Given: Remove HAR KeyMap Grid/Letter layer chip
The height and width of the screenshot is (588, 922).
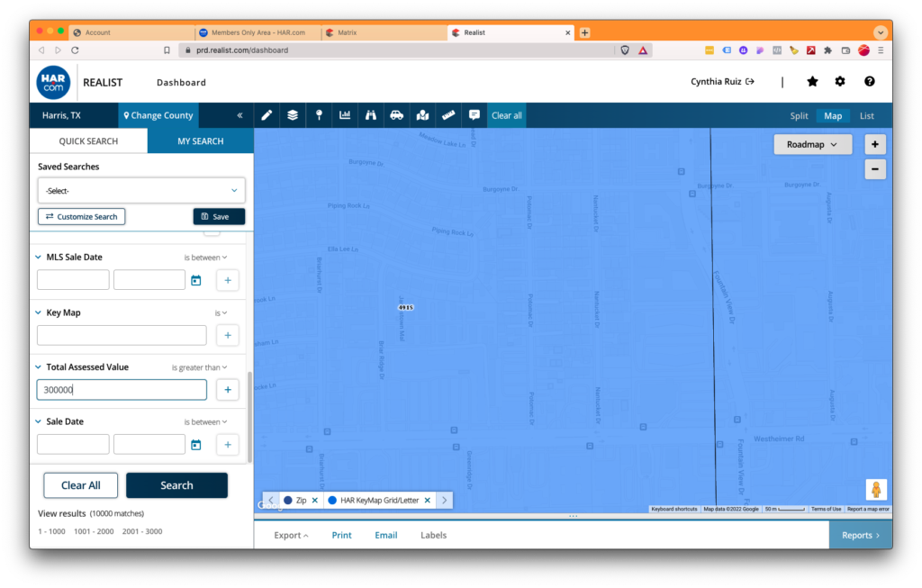Looking at the screenshot, I should pos(428,501).
